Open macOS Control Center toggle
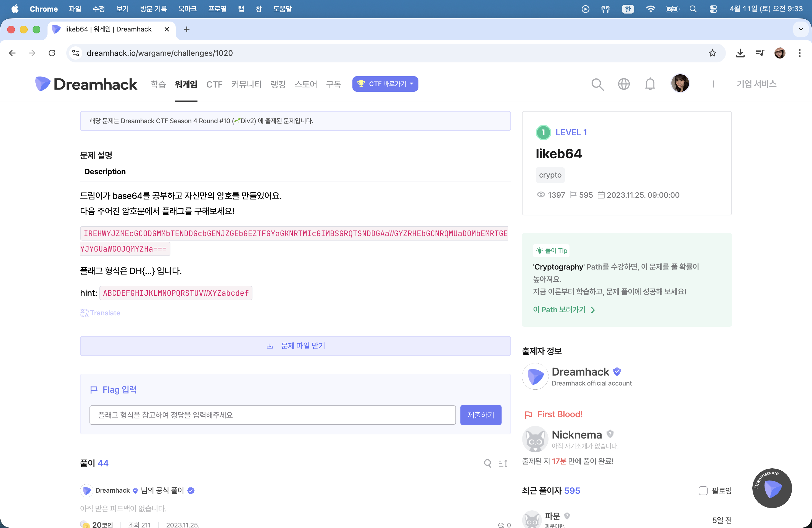Viewport: 812px width, 528px height. (713, 9)
